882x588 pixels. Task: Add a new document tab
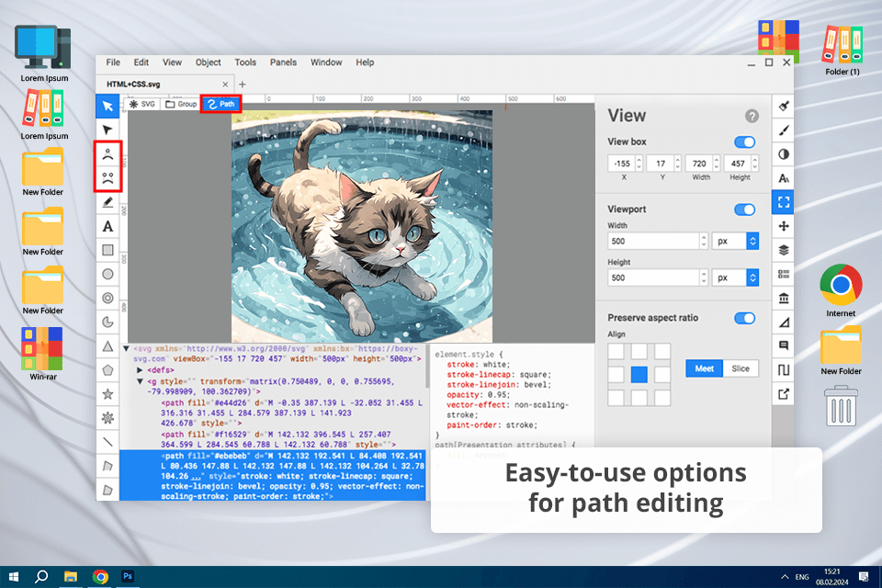(x=243, y=85)
